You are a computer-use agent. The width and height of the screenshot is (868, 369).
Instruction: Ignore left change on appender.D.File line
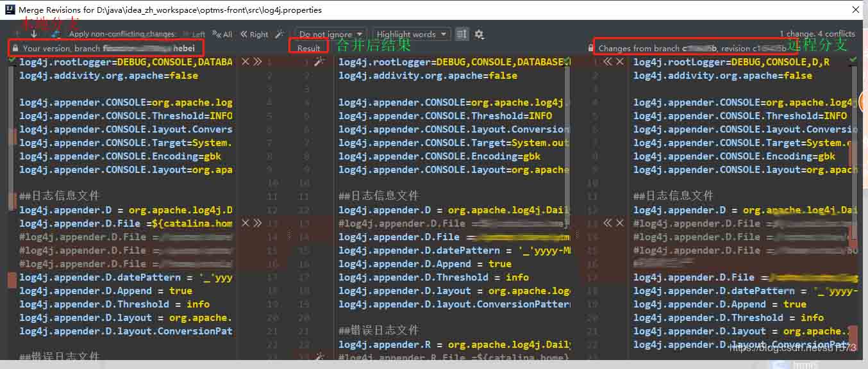(245, 223)
